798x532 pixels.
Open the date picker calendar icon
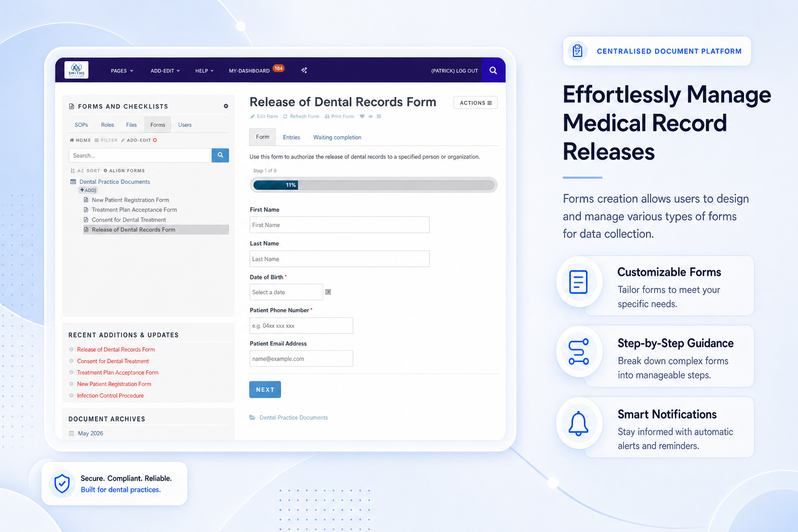click(x=328, y=292)
